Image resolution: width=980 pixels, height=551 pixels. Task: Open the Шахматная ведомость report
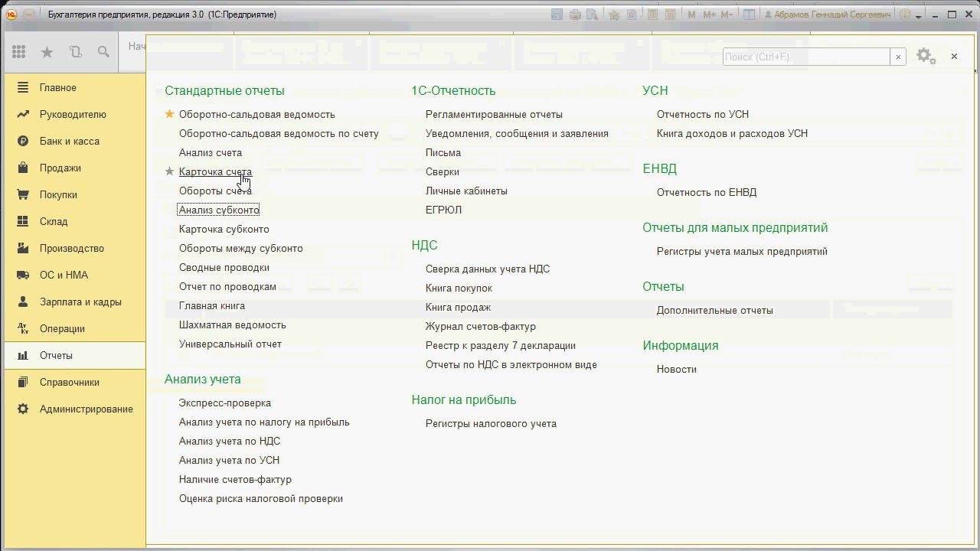[233, 324]
